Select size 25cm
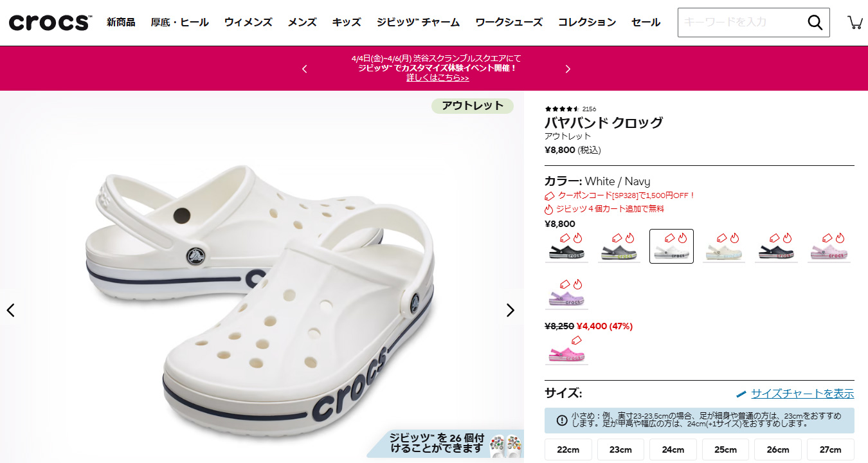 pyautogui.click(x=725, y=449)
